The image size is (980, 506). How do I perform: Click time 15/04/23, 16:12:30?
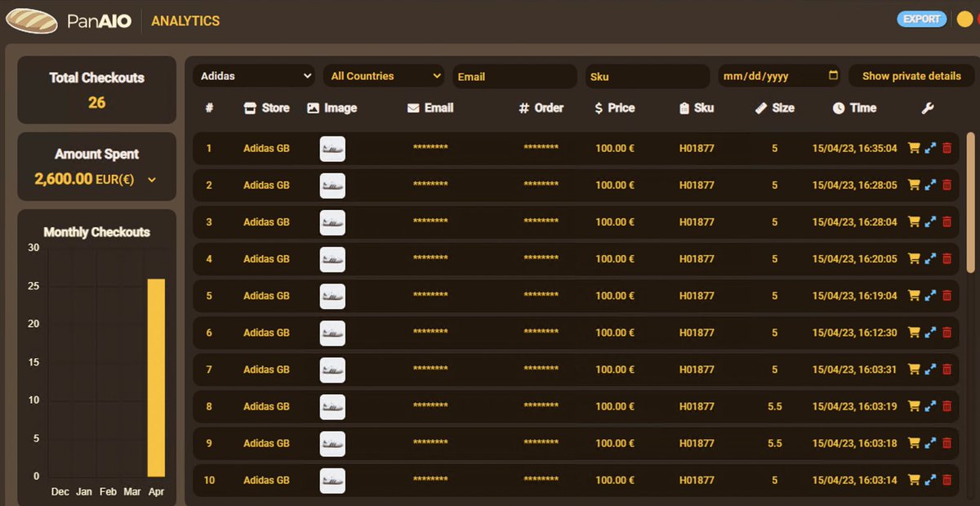coord(854,333)
